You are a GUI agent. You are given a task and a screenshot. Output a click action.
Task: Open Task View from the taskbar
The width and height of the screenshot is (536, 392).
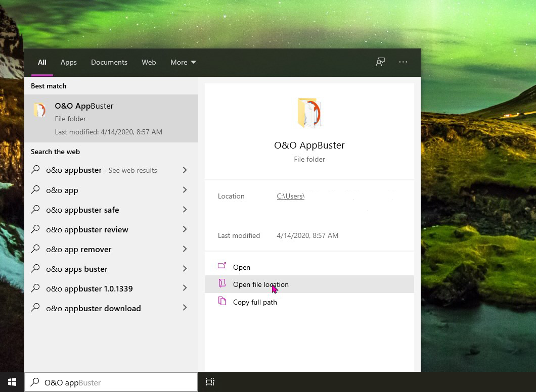[x=210, y=382]
